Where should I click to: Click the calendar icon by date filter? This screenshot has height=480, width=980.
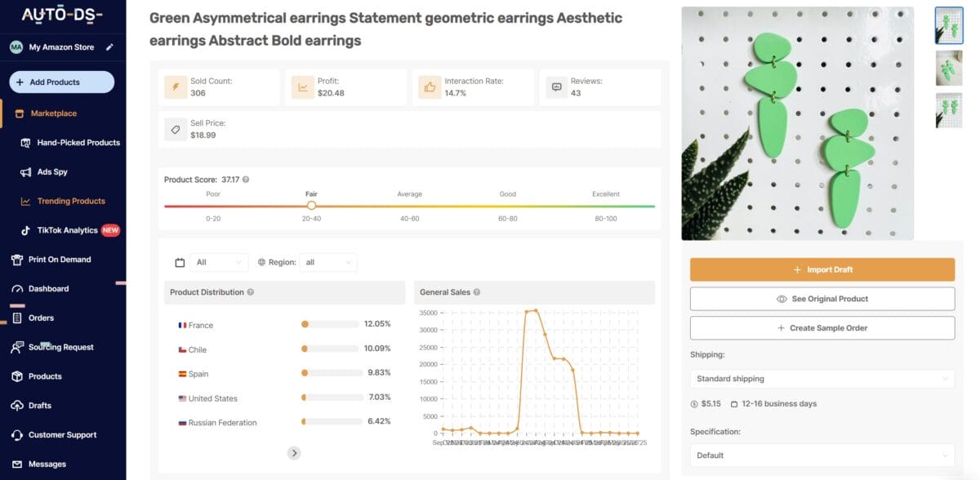180,263
